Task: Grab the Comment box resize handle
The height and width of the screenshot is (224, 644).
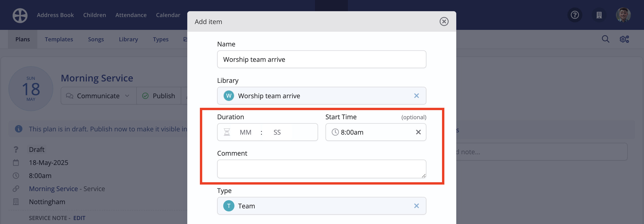Action: [424, 175]
